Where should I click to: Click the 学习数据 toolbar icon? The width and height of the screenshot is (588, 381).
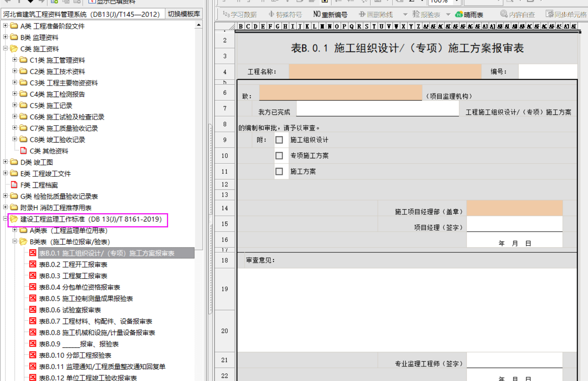point(240,15)
